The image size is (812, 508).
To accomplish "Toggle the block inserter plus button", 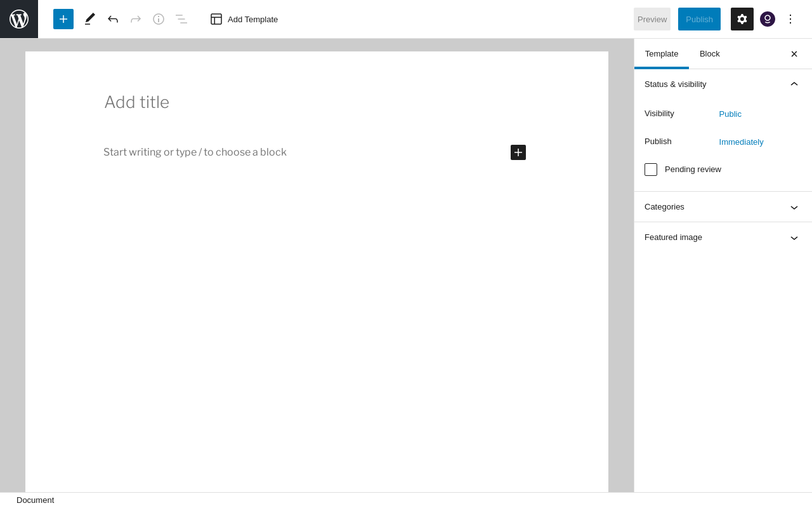I will tap(63, 19).
